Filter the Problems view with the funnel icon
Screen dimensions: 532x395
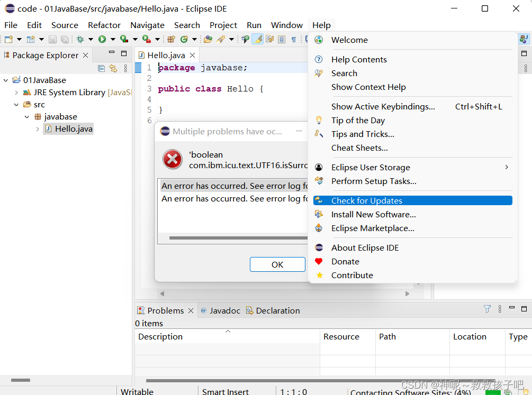[x=487, y=309]
